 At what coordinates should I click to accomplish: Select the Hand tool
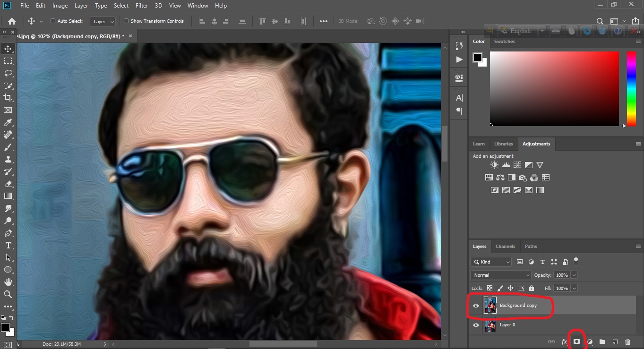coord(8,282)
